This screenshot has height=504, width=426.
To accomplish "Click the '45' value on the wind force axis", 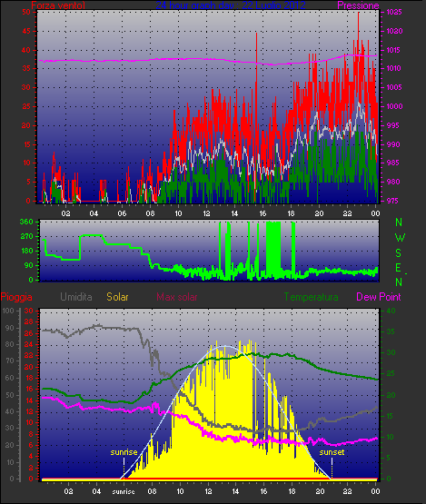I will pos(26,31).
